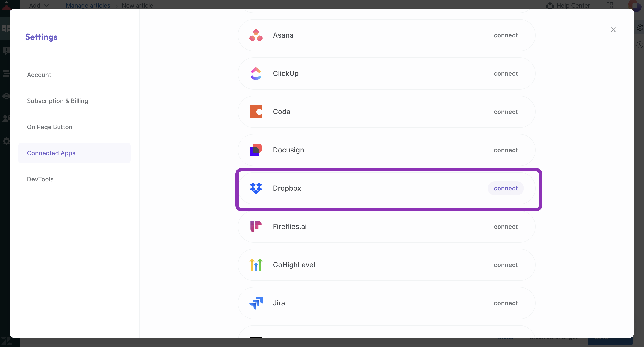
Task: Click the Coda row label
Action: coord(281,112)
